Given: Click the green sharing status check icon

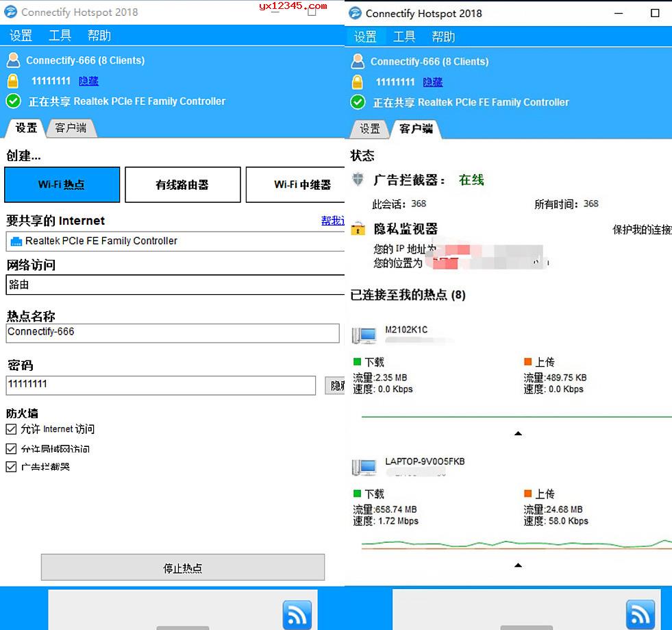Looking at the screenshot, I should click(x=14, y=101).
